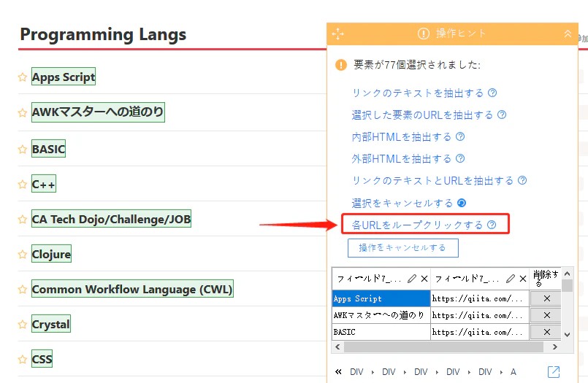Open help for リンクのテキストとURLを抽出する

[x=522, y=180]
